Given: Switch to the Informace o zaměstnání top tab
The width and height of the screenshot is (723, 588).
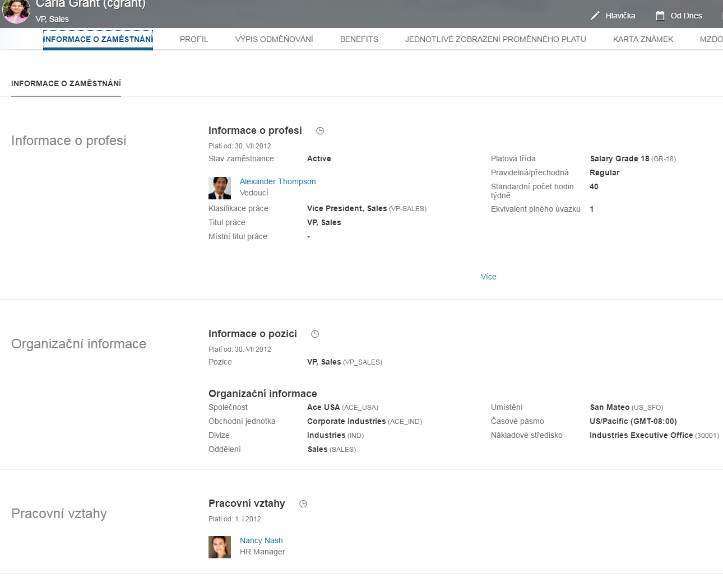Looking at the screenshot, I should (x=98, y=39).
